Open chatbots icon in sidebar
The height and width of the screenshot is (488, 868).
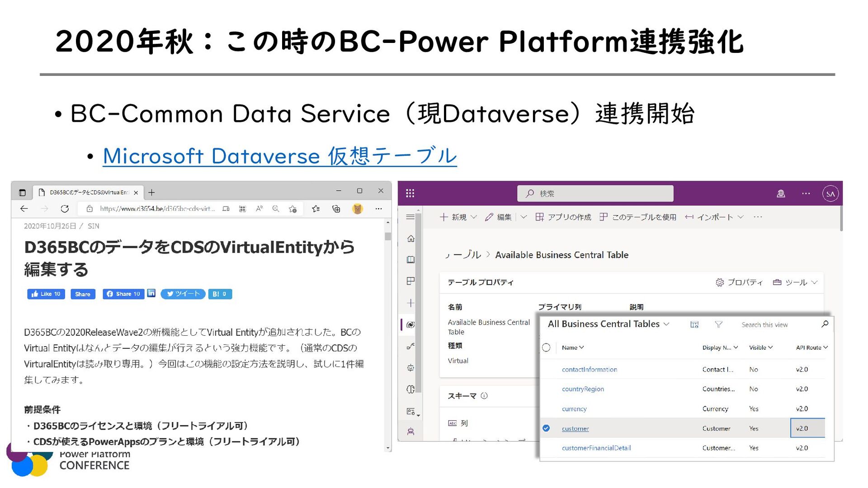click(x=410, y=368)
